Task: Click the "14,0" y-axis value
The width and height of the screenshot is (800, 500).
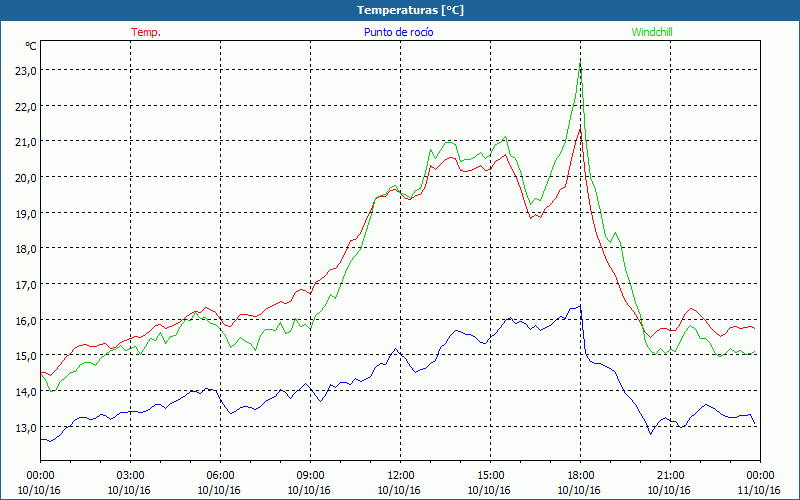Action: tap(26, 391)
